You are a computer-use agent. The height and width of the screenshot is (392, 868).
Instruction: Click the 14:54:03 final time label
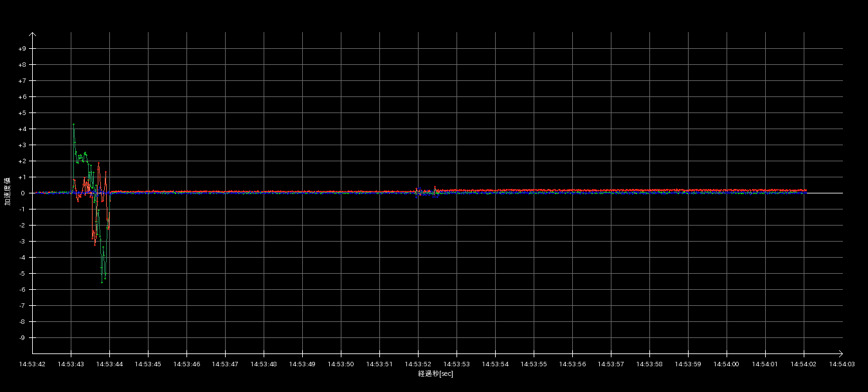(842, 364)
